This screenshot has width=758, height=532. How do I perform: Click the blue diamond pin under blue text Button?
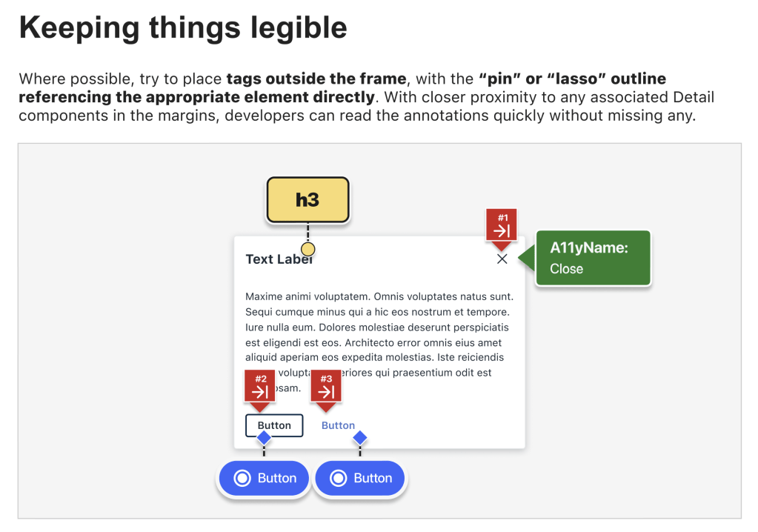[360, 439]
